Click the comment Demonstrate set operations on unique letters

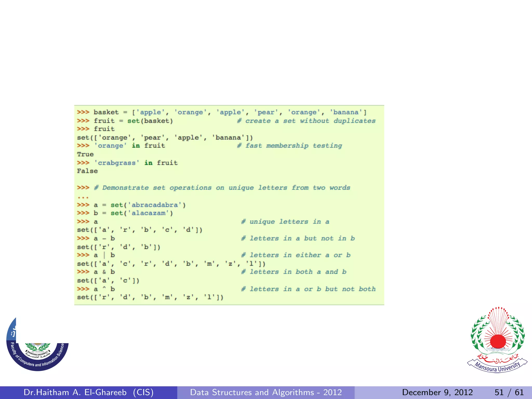click(222, 188)
